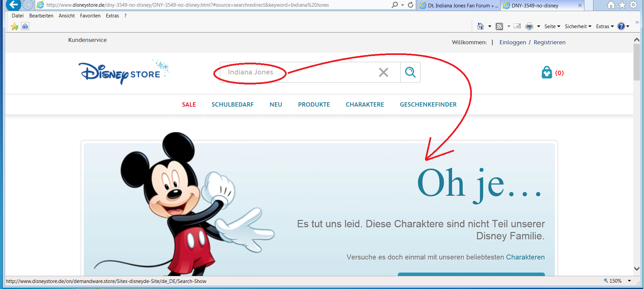Click the vertical scrollbar down arrow
Viewport: 644px width, 289px height.
[637, 269]
